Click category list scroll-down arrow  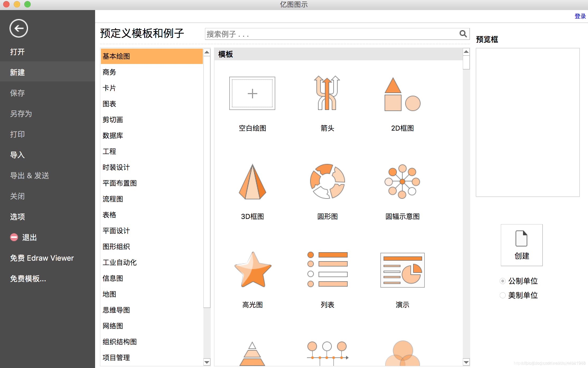coord(207,362)
